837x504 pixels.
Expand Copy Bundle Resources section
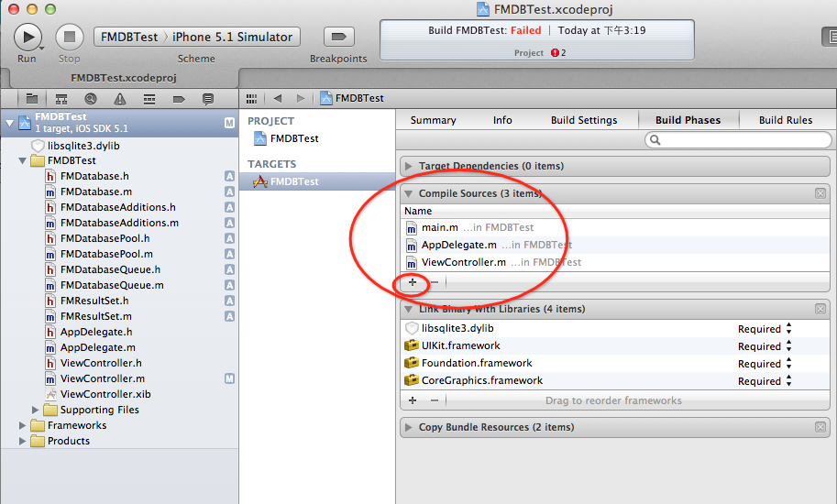coord(408,427)
